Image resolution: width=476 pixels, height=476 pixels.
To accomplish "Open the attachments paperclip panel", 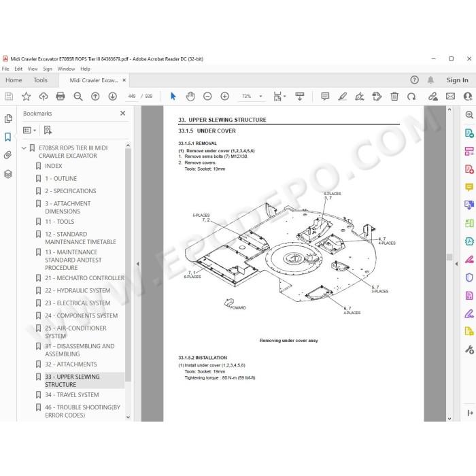I will pos(8,155).
